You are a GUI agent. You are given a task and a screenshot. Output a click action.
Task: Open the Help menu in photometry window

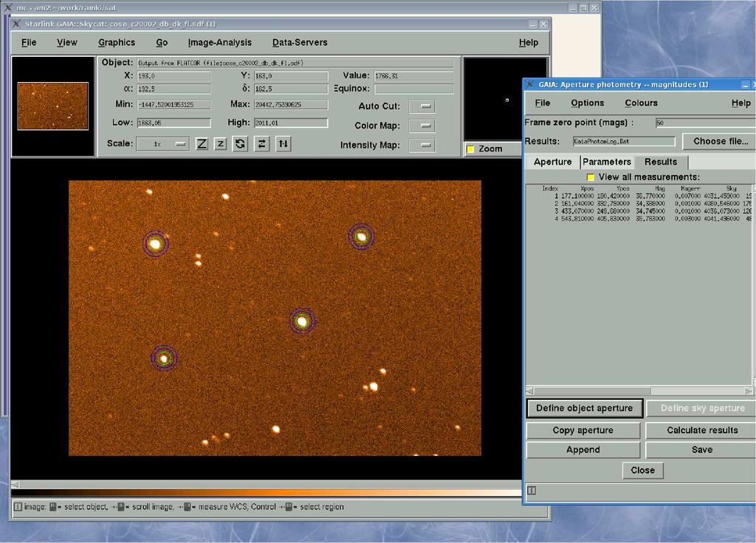741,103
